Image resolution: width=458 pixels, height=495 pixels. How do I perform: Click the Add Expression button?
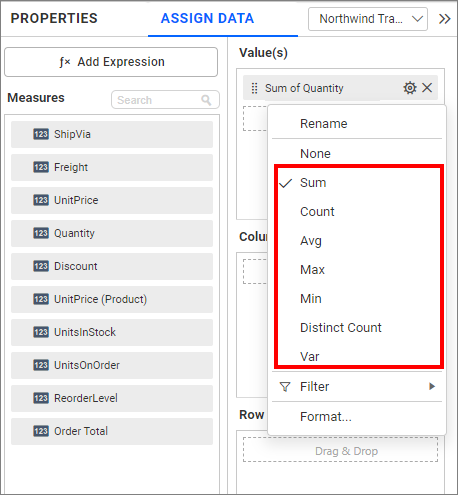click(111, 62)
